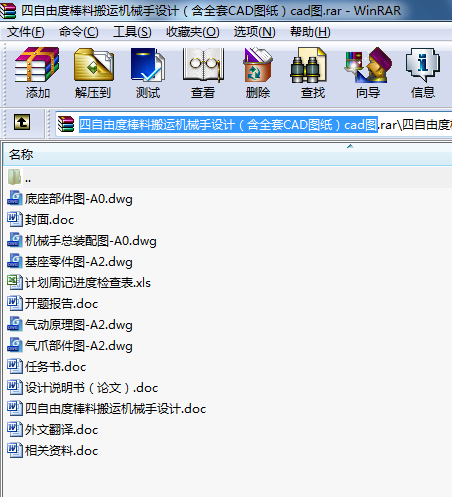
Task: Go up one folder level
Action: click(22, 122)
